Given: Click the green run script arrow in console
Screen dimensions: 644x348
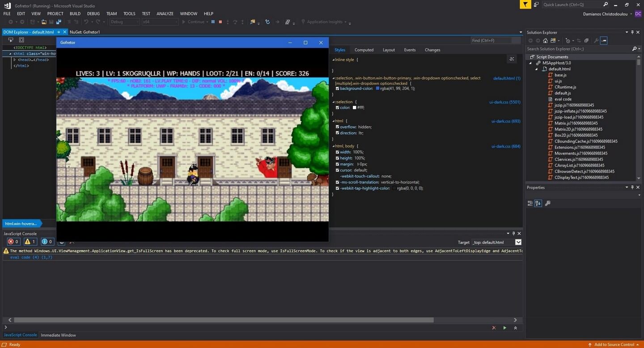Looking at the screenshot, I should [x=504, y=327].
